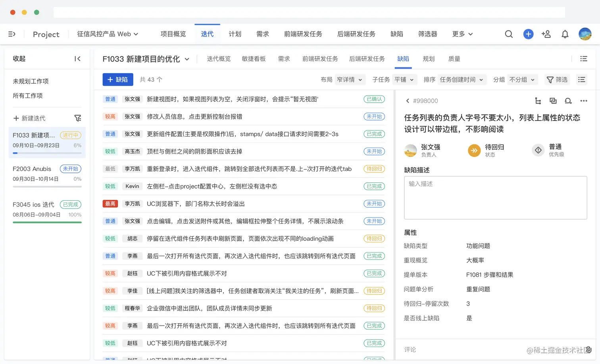Click the 大概率 reproduction value
Viewport: 600px width, 364px height.
coord(475,260)
